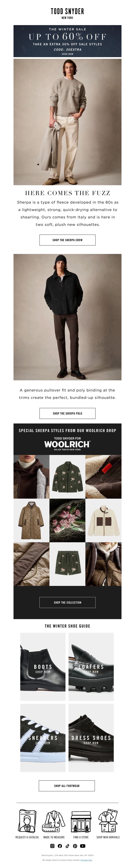Click the Shop The Sherpa Polo button

(67, 413)
